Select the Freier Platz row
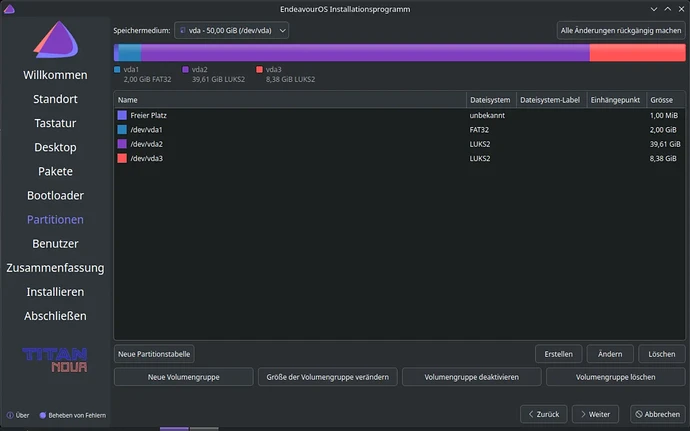 399,115
